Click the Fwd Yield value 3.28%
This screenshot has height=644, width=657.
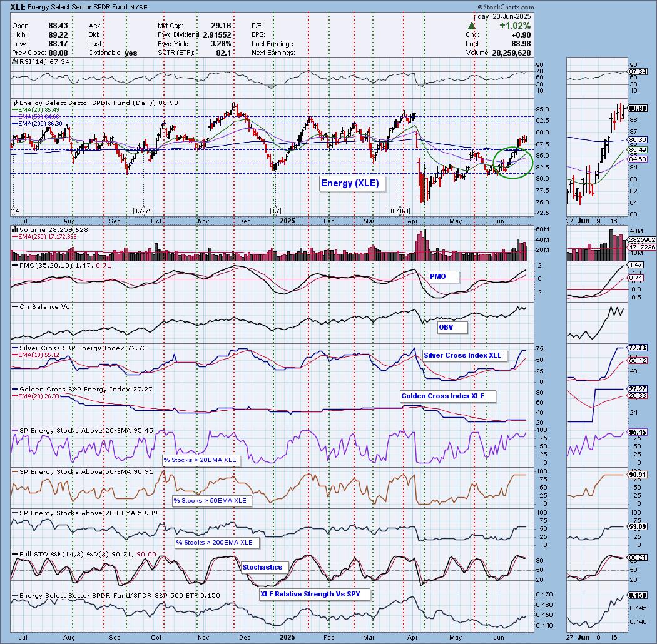point(220,44)
